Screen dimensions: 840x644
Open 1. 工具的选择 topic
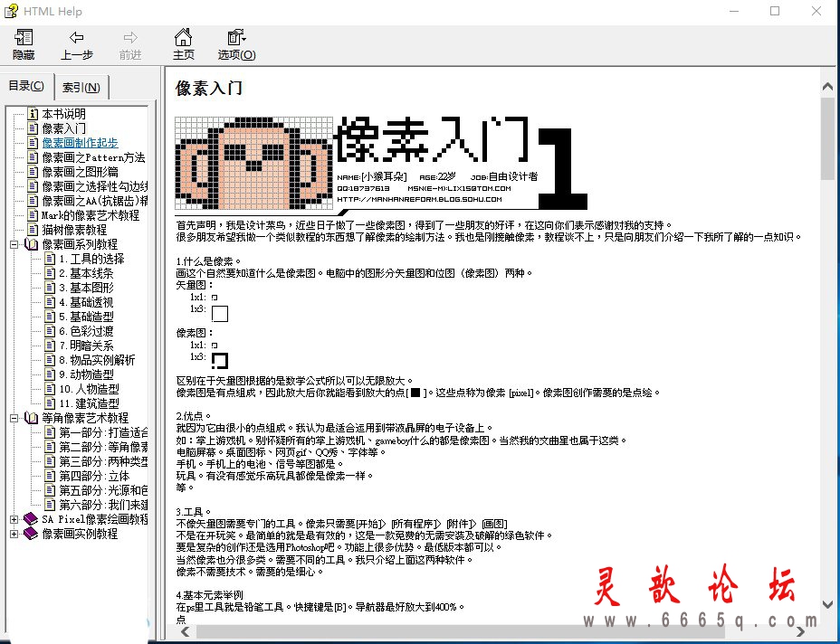click(91, 259)
